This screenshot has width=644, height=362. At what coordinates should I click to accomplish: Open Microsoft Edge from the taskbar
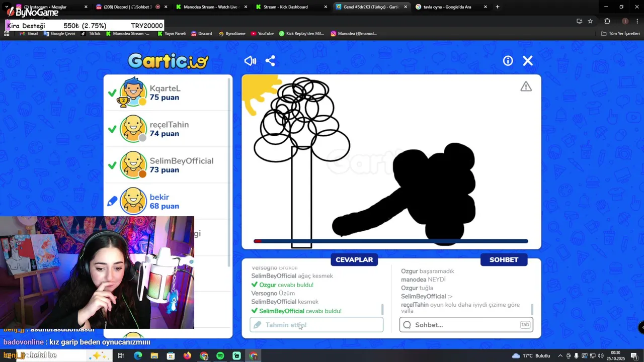point(138,356)
